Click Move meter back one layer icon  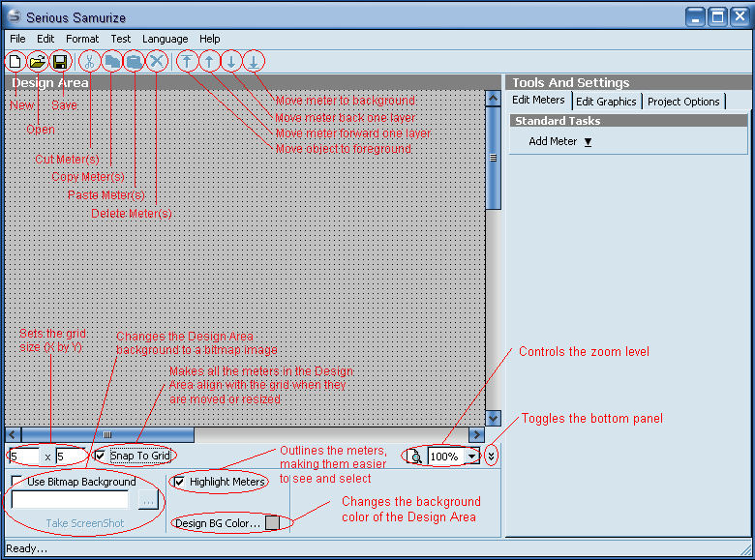click(231, 62)
